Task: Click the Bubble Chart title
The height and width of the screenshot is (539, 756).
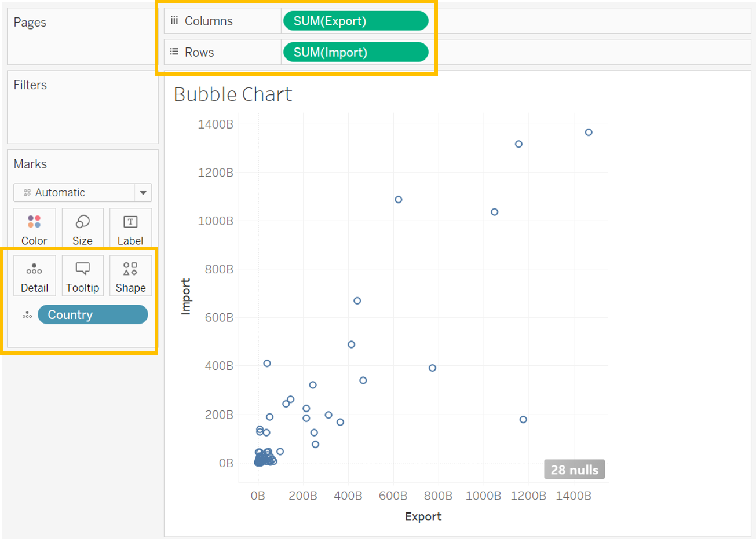Action: pos(233,94)
